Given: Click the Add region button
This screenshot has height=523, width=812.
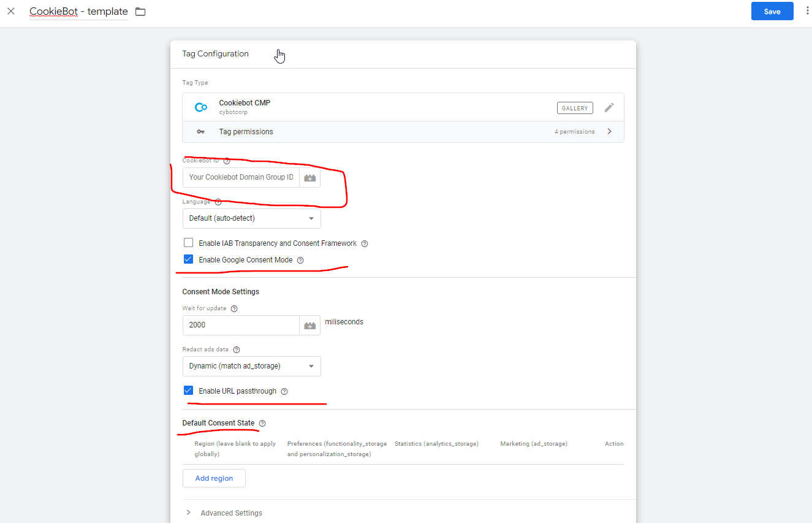Looking at the screenshot, I should 214,478.
